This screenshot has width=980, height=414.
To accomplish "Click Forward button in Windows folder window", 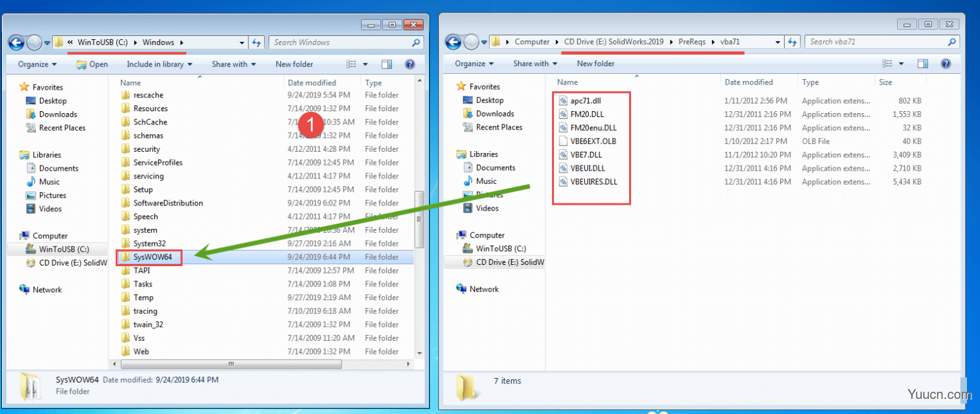I will pos(34,43).
